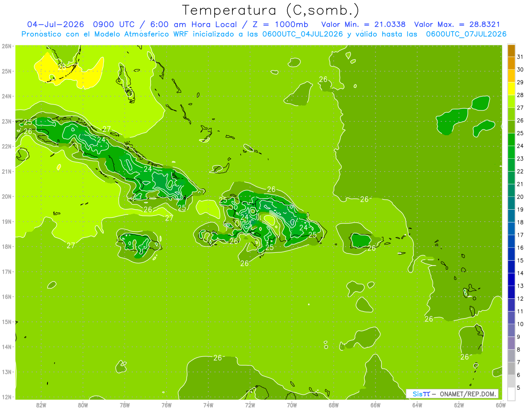Image resolution: width=532 pixels, height=411 pixels.
Task: Click the 15N latitude axis label
Action: 6,321
